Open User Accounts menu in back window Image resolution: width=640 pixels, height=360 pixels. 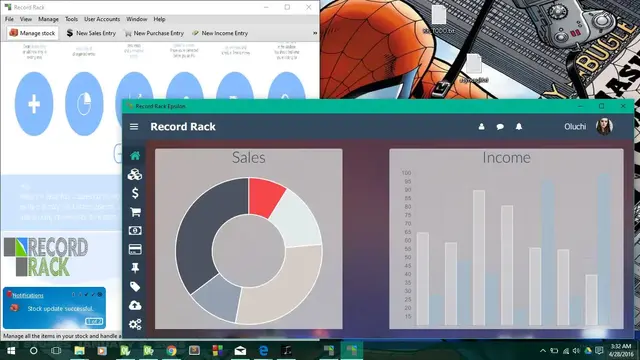click(102, 19)
